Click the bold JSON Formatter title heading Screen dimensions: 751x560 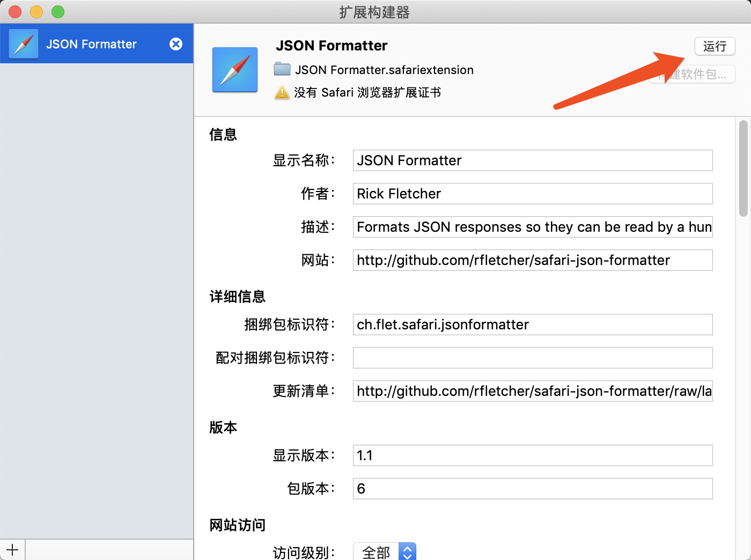coord(332,46)
